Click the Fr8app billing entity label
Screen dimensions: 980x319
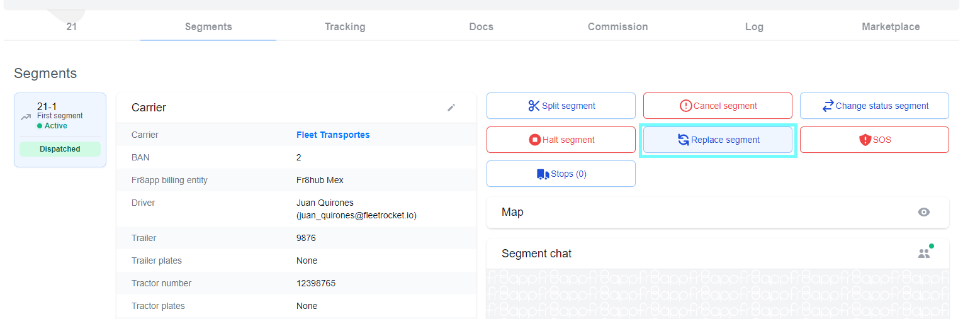169,180
